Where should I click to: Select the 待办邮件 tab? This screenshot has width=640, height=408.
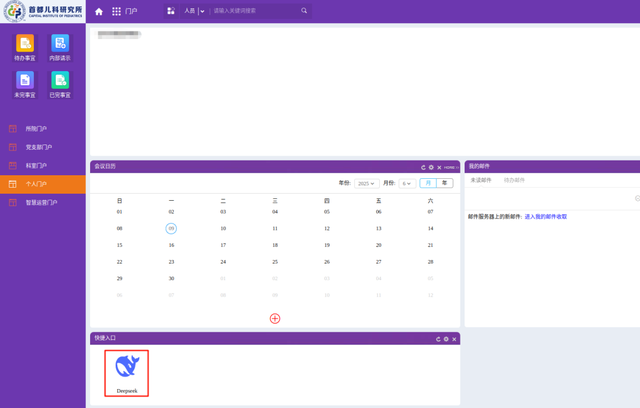tap(514, 180)
